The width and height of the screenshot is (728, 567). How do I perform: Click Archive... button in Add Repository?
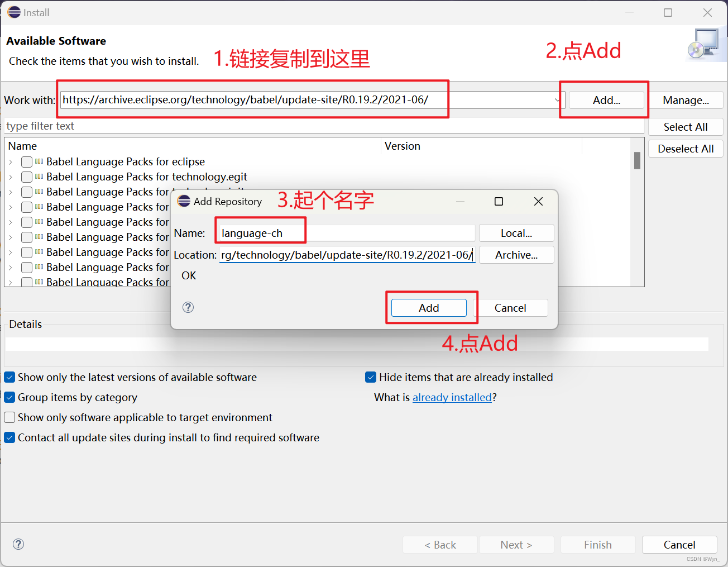(516, 255)
